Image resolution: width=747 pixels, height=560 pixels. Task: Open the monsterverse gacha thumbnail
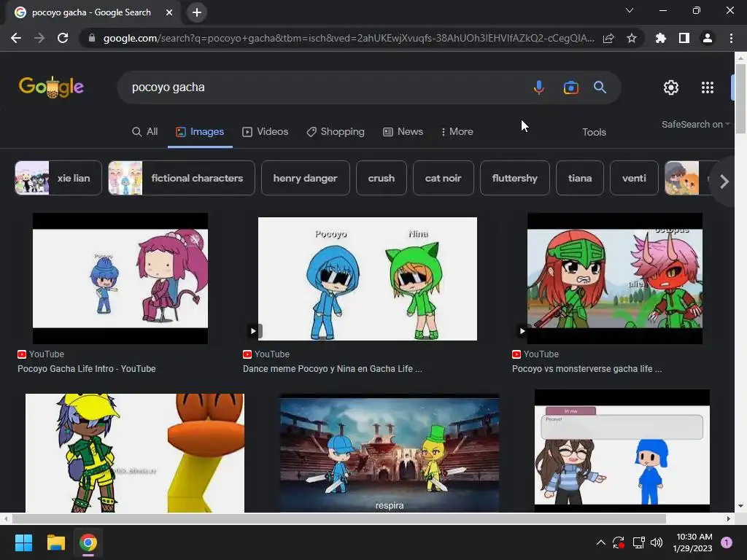[614, 279]
